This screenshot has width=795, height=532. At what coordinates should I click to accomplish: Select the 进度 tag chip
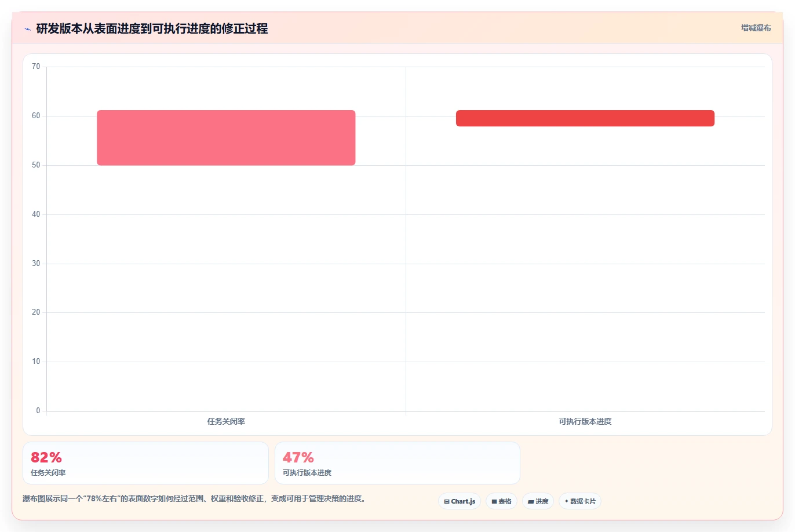pos(538,501)
